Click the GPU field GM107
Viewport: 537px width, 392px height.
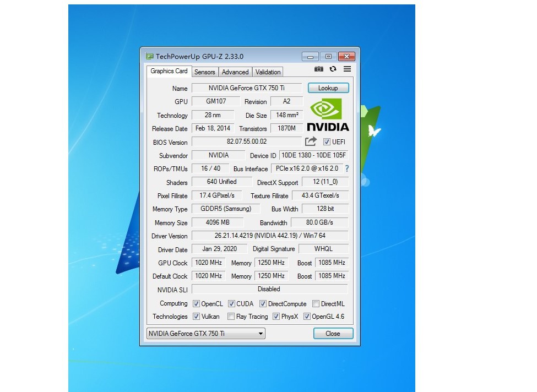click(x=216, y=101)
